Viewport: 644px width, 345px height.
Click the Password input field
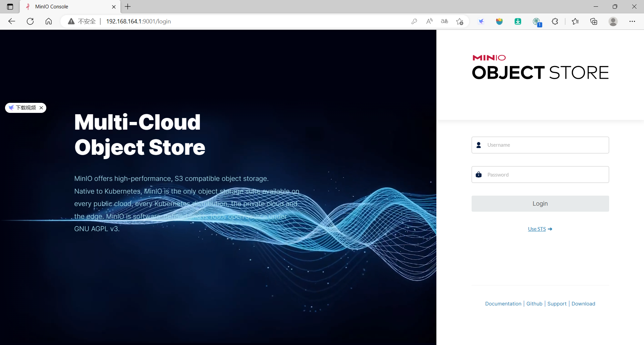(x=540, y=175)
